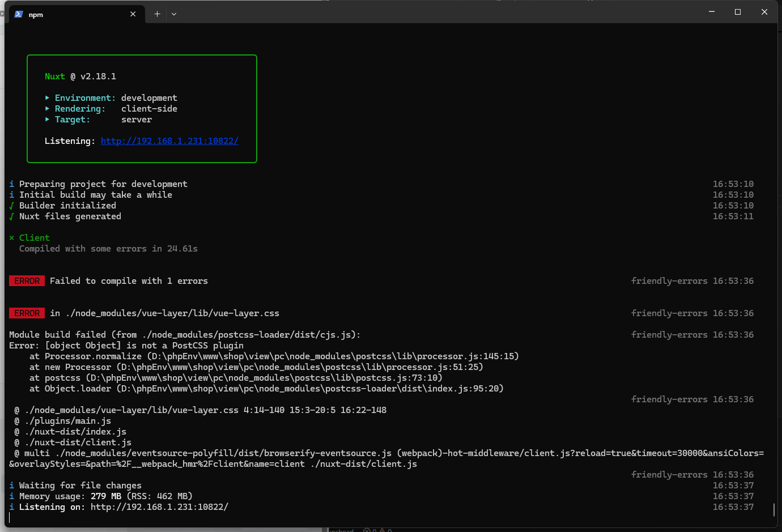Click 'at Processor.normalize' stack trace line
The image size is (782, 532).
(x=274, y=356)
